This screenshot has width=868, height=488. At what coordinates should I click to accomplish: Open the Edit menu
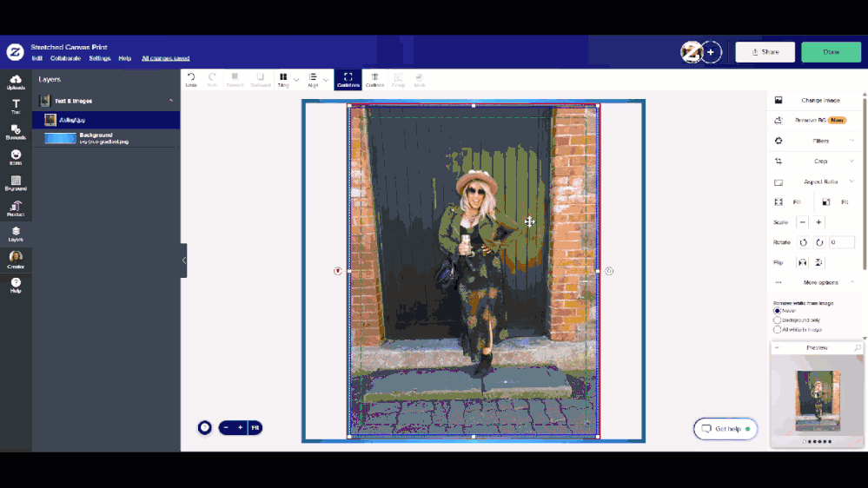[37, 58]
